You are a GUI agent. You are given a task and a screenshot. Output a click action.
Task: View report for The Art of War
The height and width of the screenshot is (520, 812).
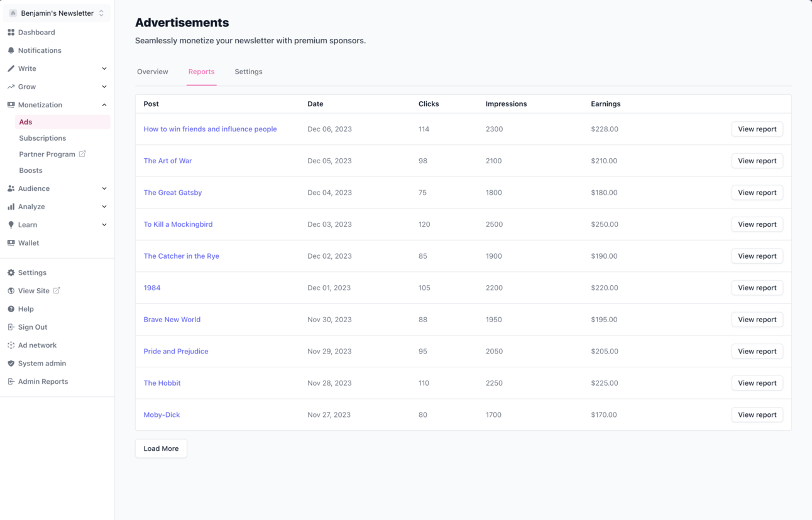coord(757,161)
